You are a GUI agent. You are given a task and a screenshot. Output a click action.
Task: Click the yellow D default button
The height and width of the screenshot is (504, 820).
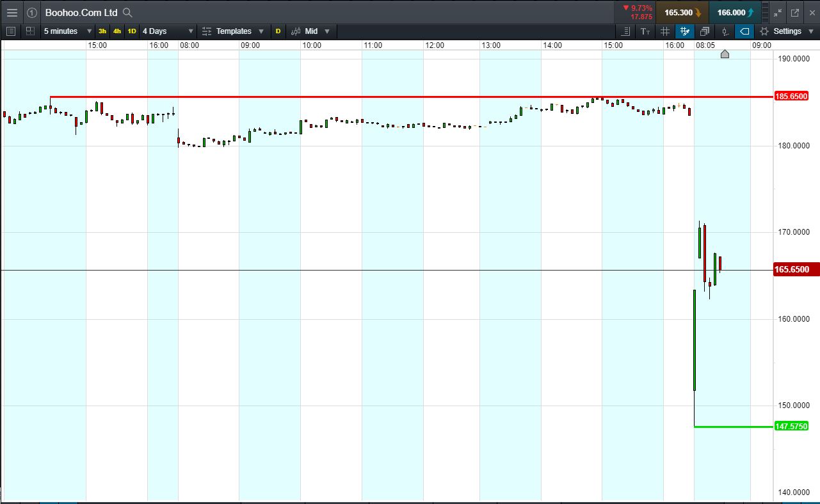278,31
